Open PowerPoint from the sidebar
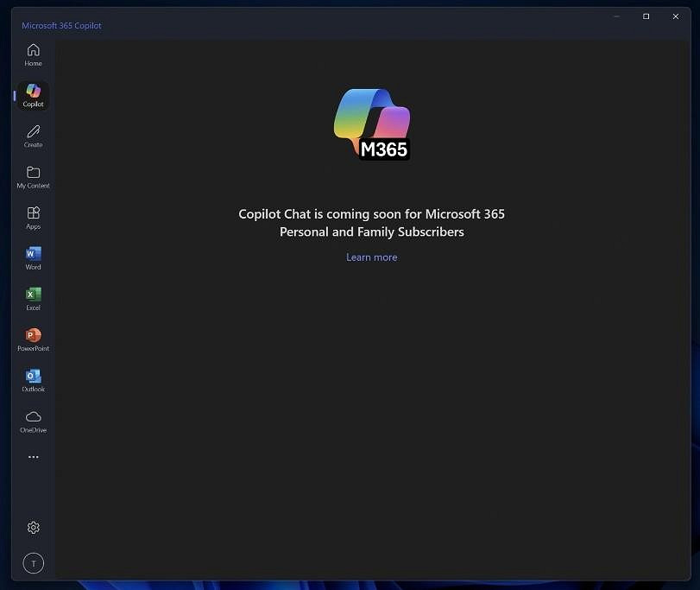This screenshot has height=590, width=700. click(x=33, y=339)
